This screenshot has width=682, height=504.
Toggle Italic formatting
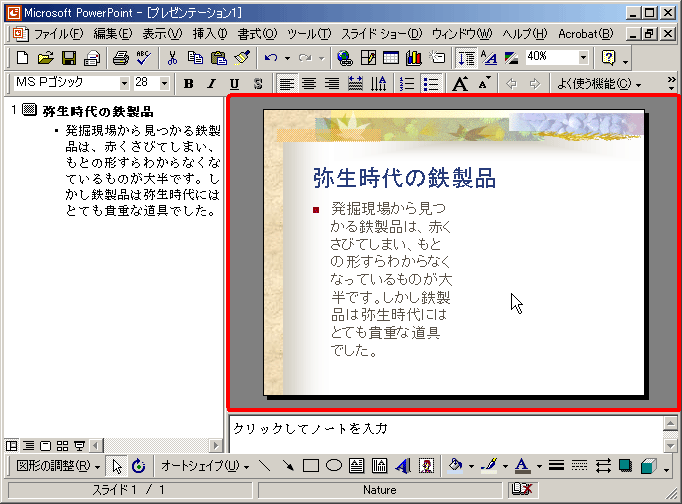pos(211,83)
